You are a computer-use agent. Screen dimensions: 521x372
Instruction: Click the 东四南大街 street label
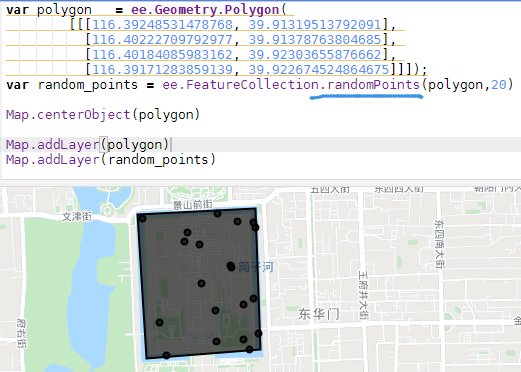tap(439, 244)
